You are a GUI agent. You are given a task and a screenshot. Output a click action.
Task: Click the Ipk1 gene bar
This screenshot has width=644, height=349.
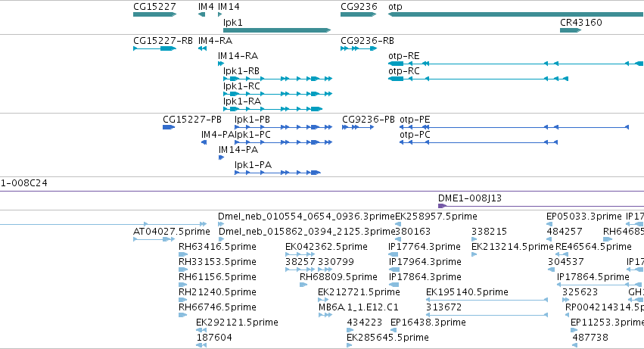277,30
